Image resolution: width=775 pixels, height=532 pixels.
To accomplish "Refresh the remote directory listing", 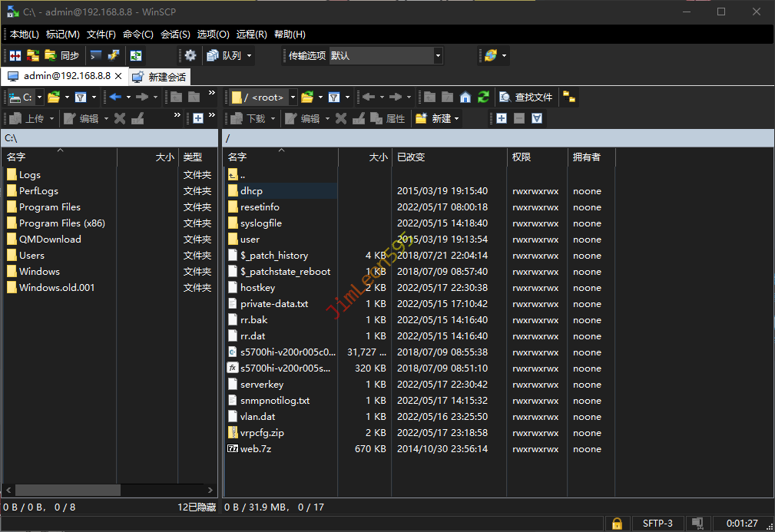I will point(483,97).
